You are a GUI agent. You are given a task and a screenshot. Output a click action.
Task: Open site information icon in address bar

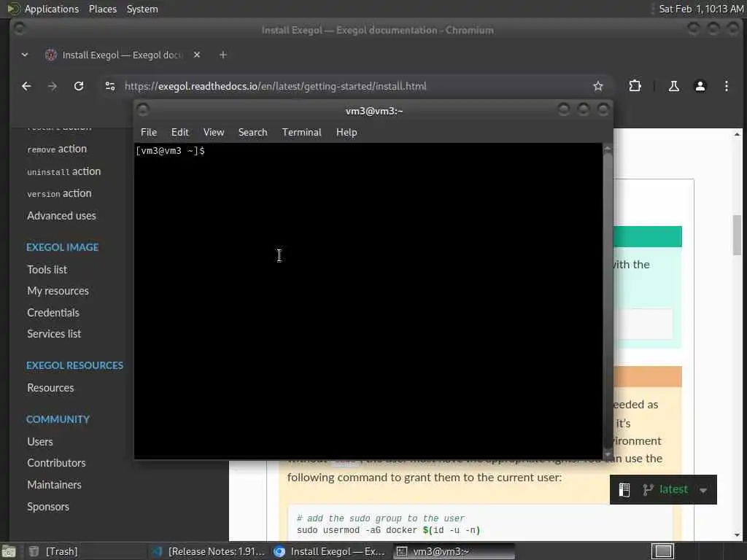110,86
